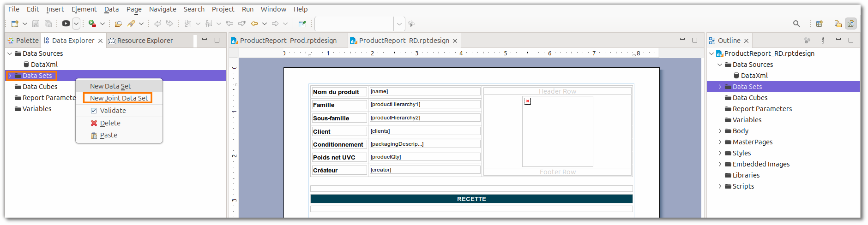Select the RECETTE header bar

pyautogui.click(x=471, y=199)
